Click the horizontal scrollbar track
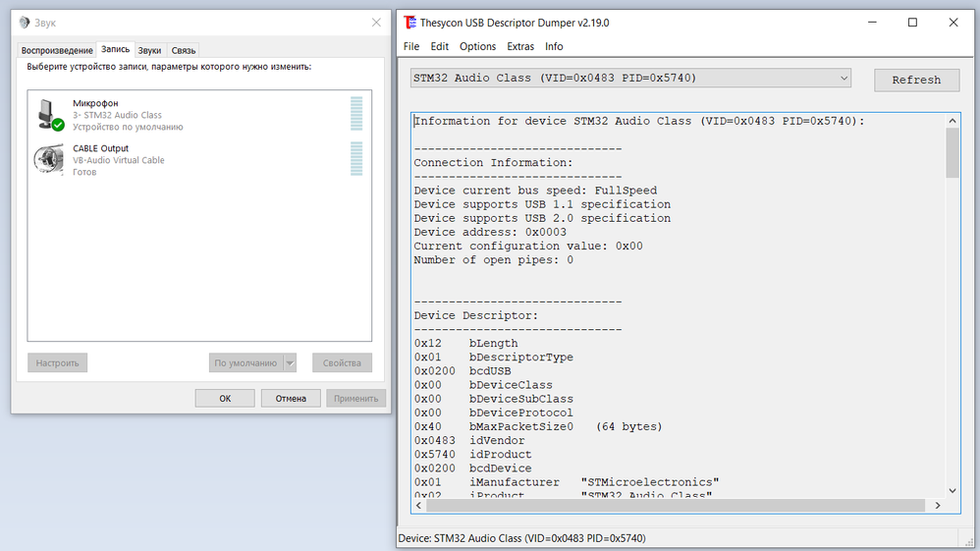 tap(675, 506)
